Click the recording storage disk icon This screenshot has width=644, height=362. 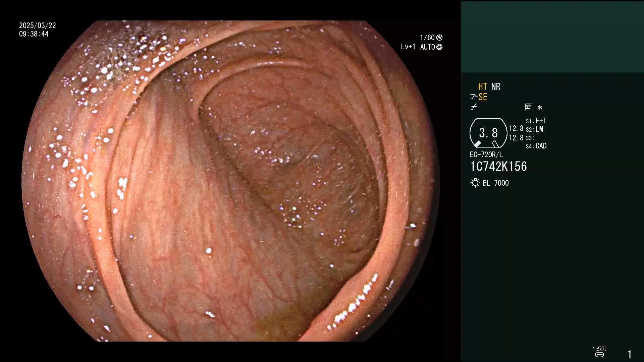click(x=599, y=355)
